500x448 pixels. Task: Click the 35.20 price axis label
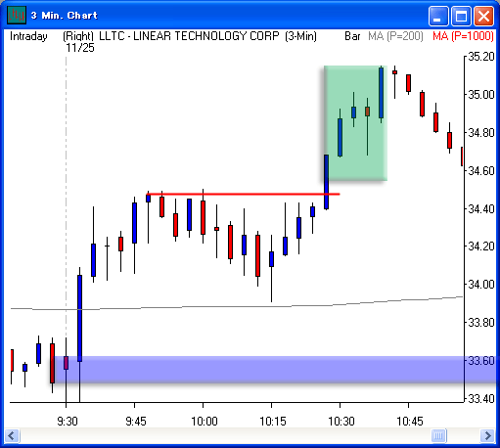tap(481, 57)
